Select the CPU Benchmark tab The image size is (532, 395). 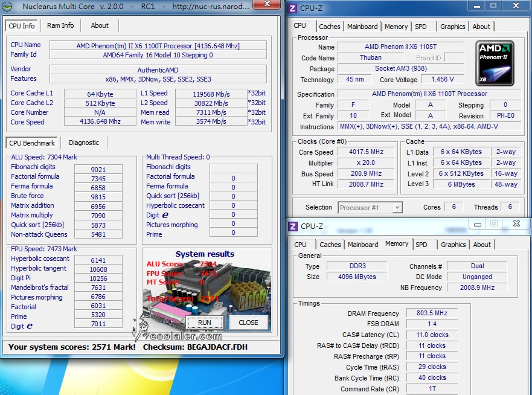[x=32, y=143]
